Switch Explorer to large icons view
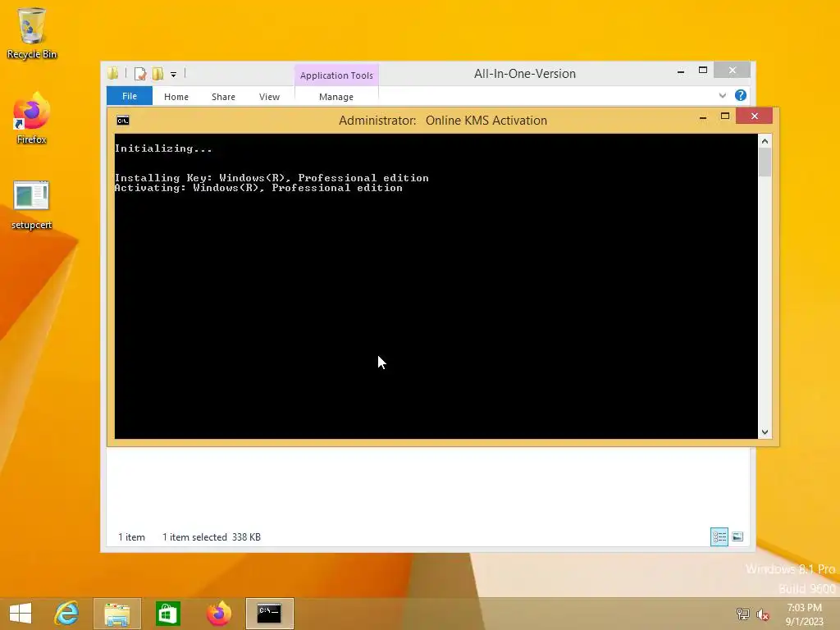 tap(737, 536)
